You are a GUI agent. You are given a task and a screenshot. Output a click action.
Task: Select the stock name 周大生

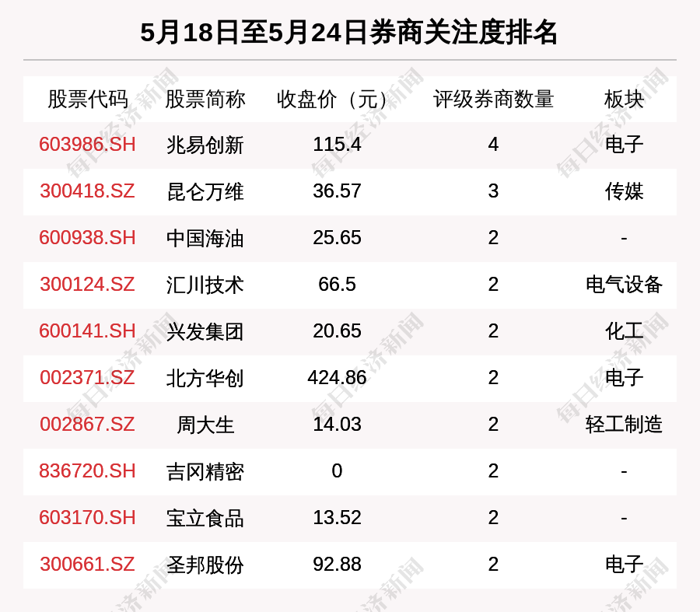click(205, 425)
